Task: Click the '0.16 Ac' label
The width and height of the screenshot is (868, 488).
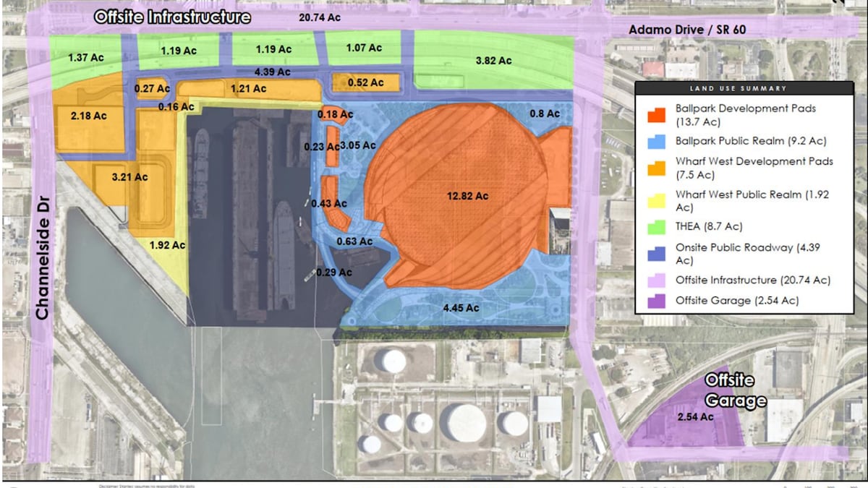Action: point(176,107)
